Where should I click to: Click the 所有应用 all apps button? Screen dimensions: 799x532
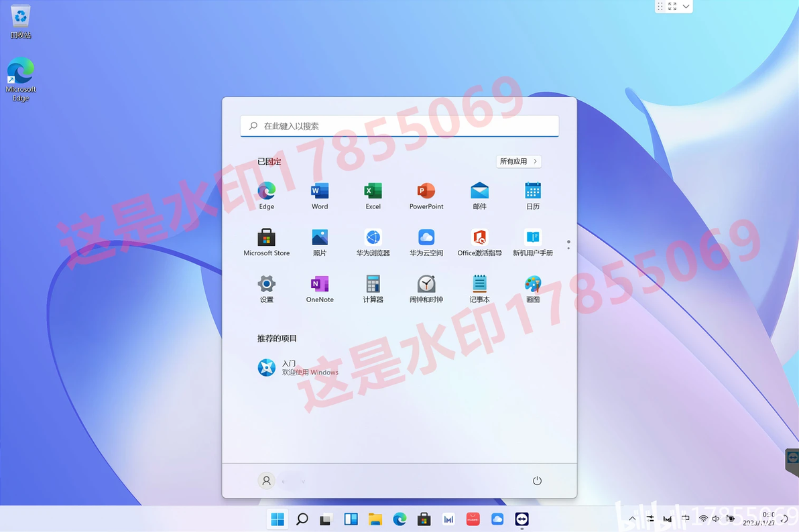point(518,161)
